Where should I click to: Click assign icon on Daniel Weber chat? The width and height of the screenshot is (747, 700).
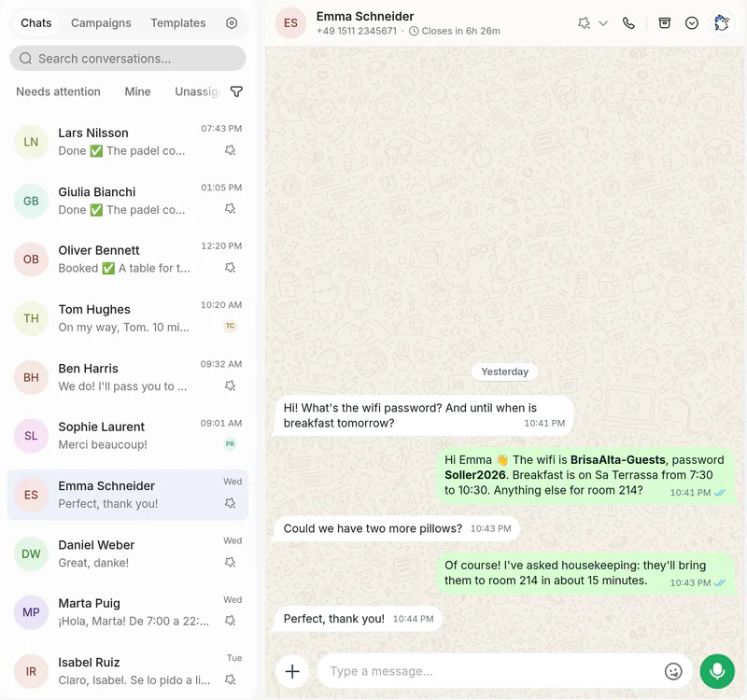(230, 563)
